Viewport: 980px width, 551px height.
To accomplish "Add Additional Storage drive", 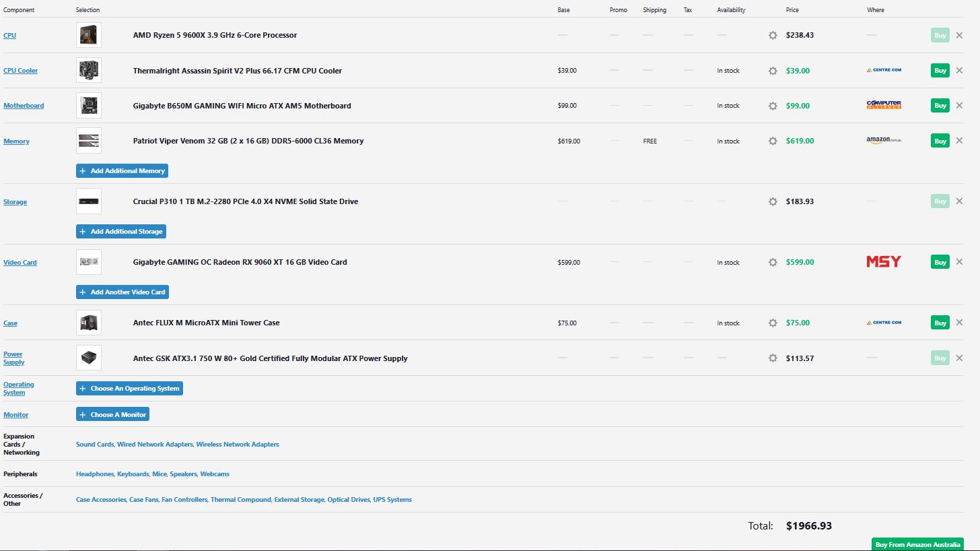I will coord(121,232).
